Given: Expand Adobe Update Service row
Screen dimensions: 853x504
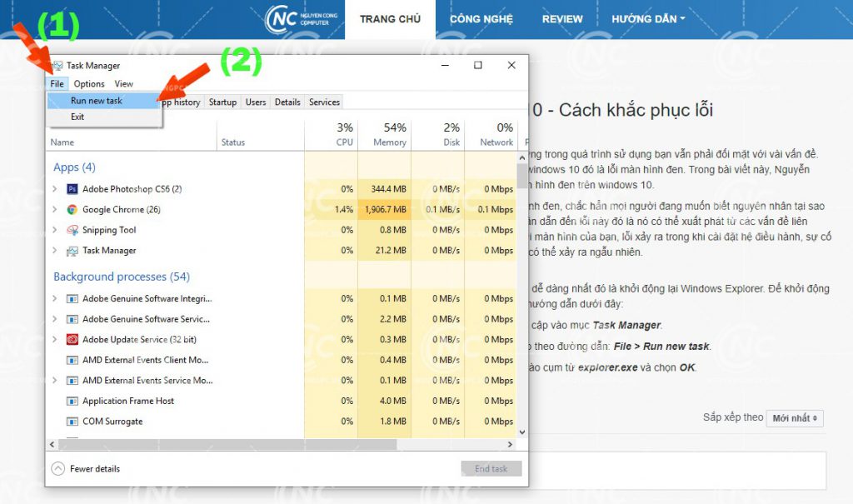Looking at the screenshot, I should [x=54, y=340].
